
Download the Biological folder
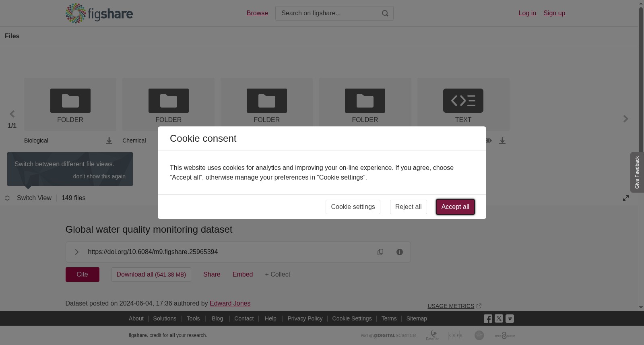click(109, 140)
